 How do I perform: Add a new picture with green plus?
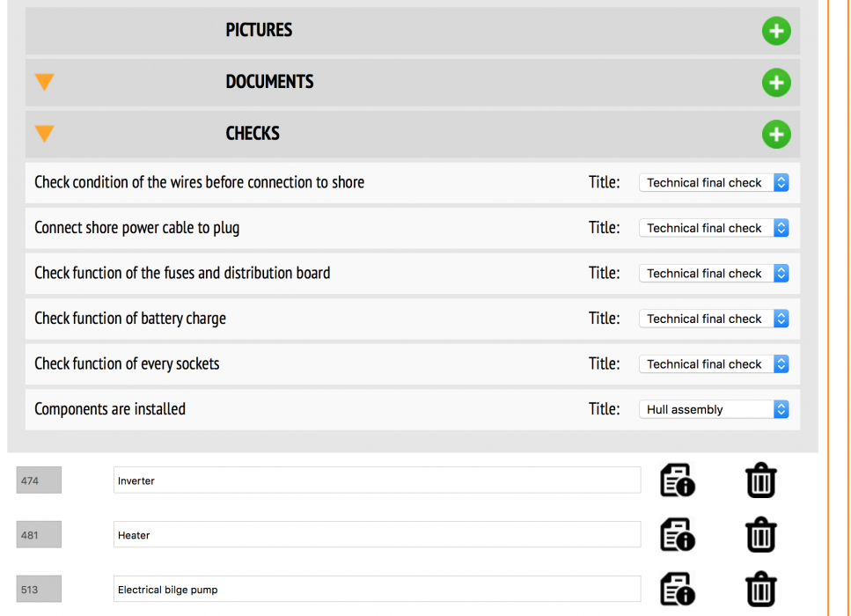coord(775,32)
